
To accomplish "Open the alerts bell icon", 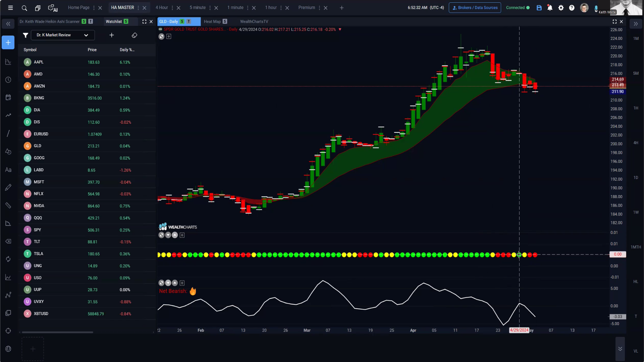I will tap(550, 8).
